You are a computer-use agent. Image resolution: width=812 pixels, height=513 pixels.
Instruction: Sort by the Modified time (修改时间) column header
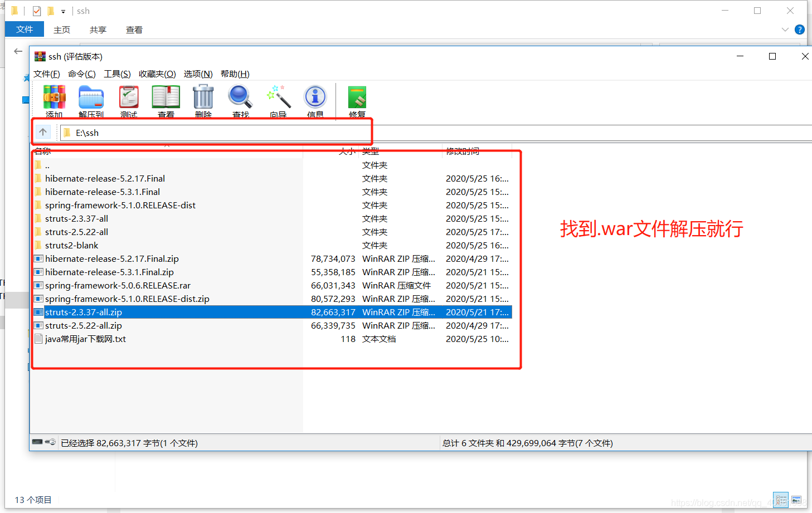[x=477, y=151]
